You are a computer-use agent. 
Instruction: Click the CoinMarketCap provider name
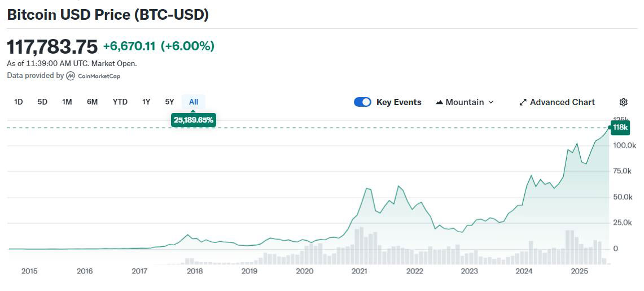pos(99,76)
